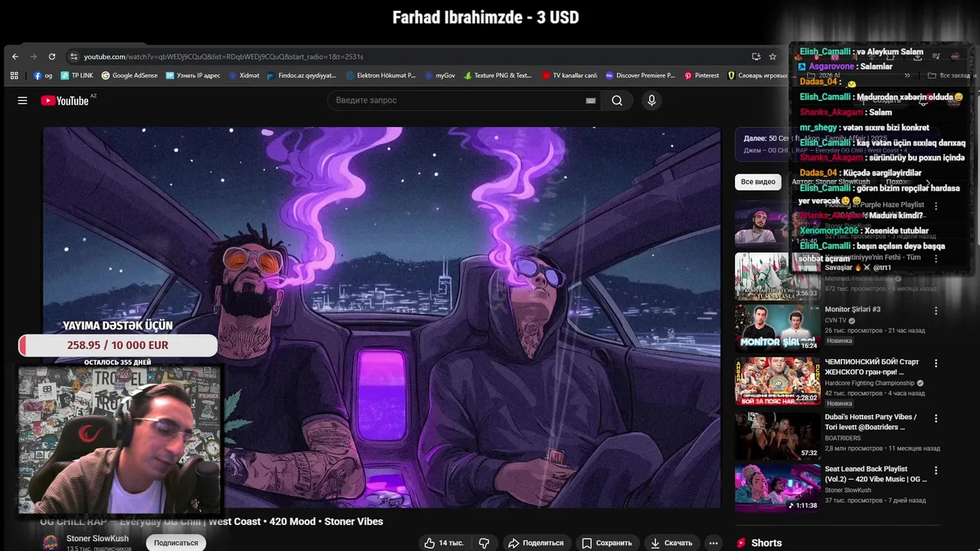
Task: Open the TV kanallar canli bookmark
Action: (570, 76)
